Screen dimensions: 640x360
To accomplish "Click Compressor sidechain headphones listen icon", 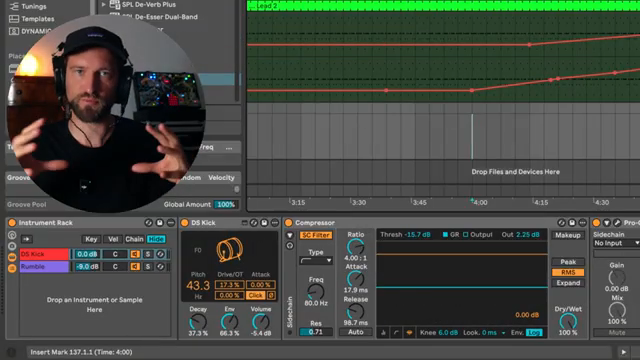I will (290, 246).
